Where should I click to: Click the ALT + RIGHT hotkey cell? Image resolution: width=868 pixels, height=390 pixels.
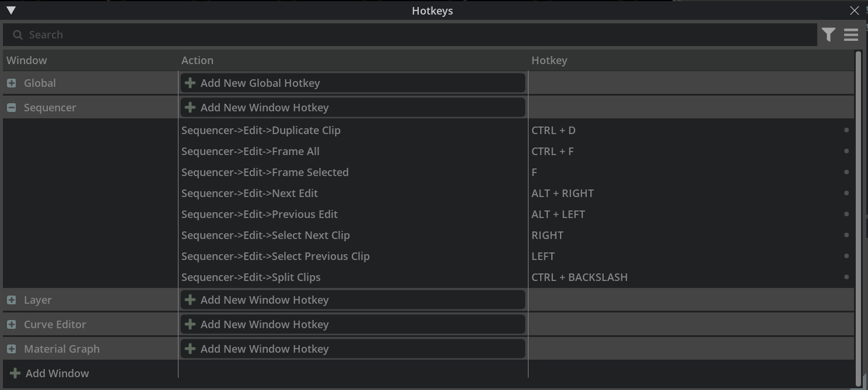click(562, 193)
